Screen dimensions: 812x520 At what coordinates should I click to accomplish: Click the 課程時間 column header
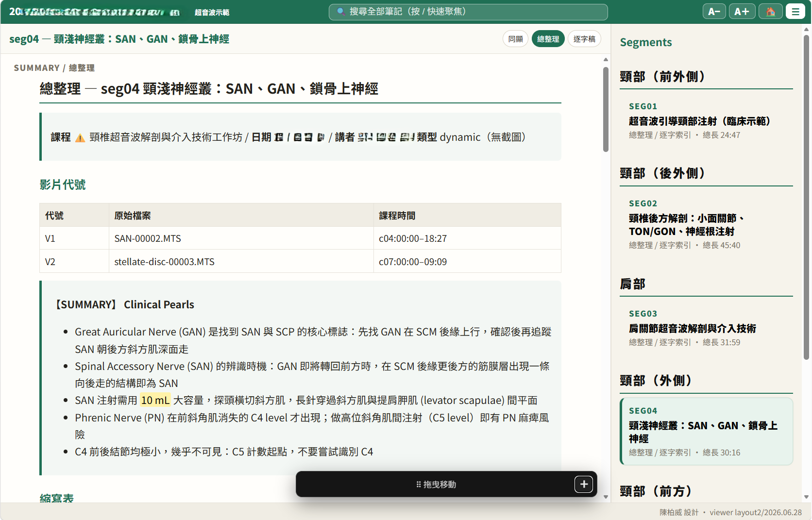tap(467, 215)
